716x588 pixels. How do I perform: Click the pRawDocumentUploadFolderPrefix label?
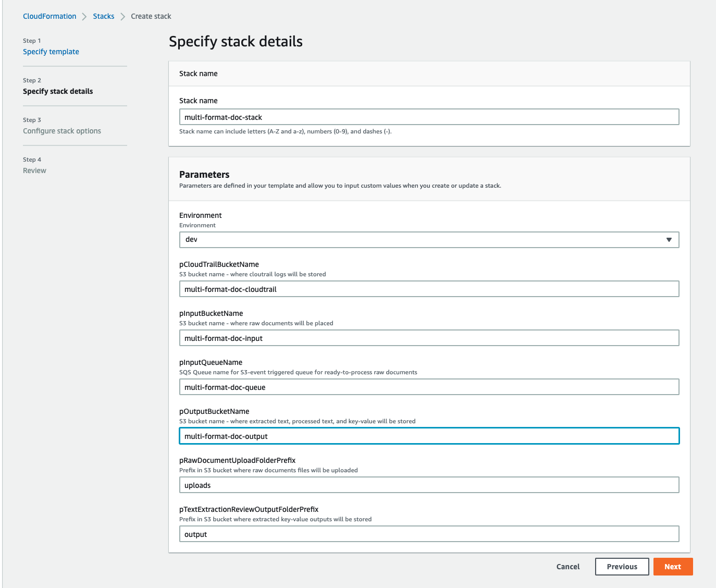[237, 460]
